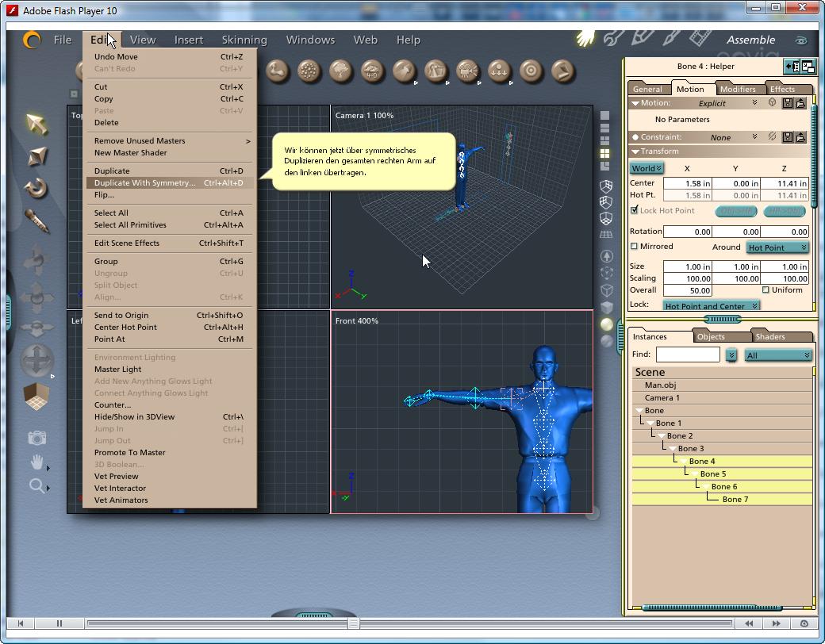The height and width of the screenshot is (644, 825).
Task: Enable the Mirrored checkbox
Action: [x=634, y=247]
